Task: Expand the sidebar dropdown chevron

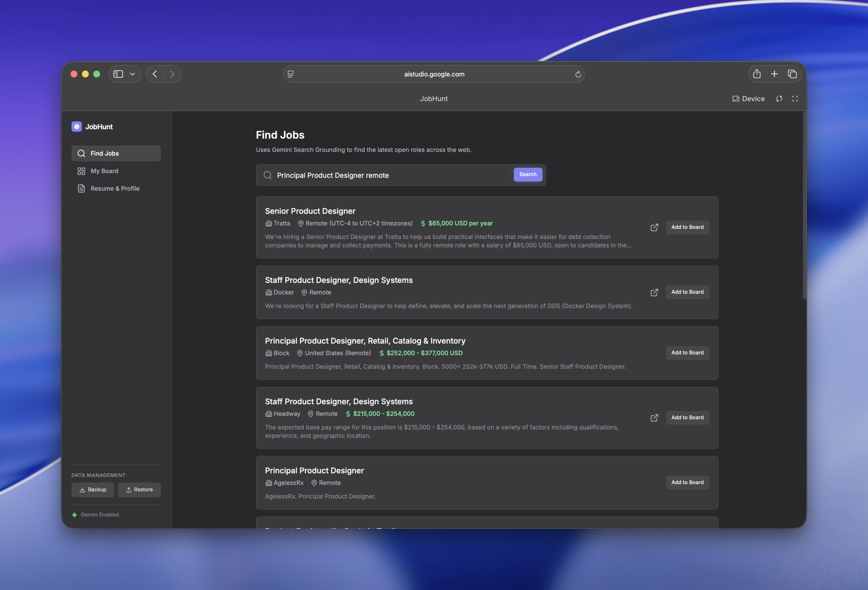Action: click(132, 74)
